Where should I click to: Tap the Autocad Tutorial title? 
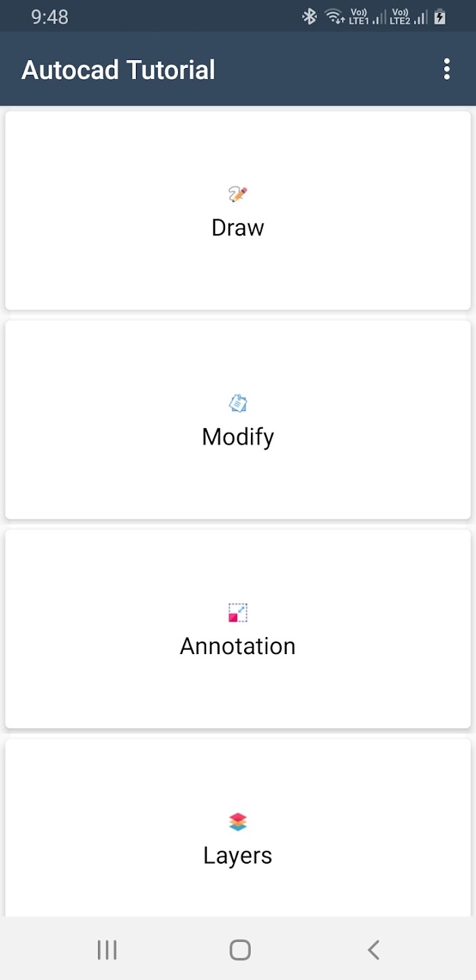[118, 69]
